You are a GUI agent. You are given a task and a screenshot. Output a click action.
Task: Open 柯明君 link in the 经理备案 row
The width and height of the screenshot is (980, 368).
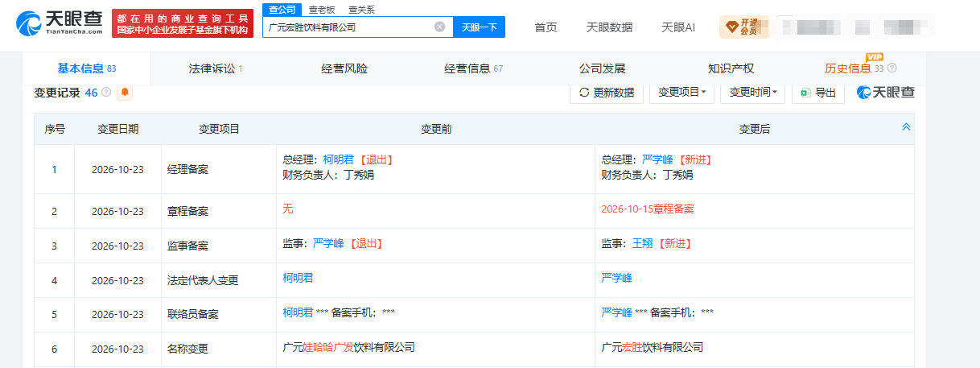tap(338, 159)
